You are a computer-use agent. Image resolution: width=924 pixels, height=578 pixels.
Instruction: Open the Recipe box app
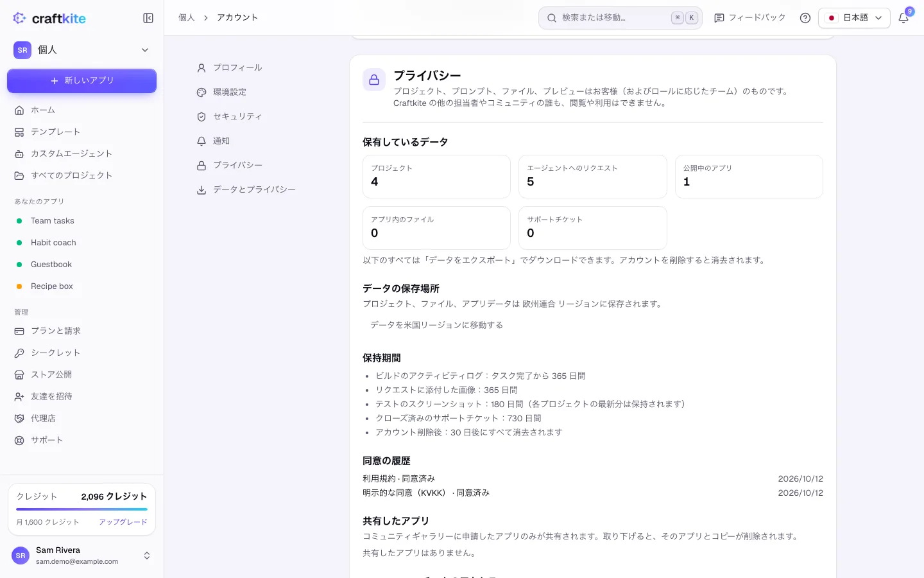coord(81,286)
